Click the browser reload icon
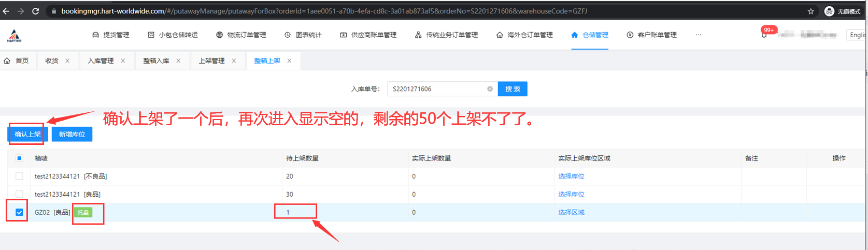Image resolution: width=868 pixels, height=250 pixels. pos(35,11)
